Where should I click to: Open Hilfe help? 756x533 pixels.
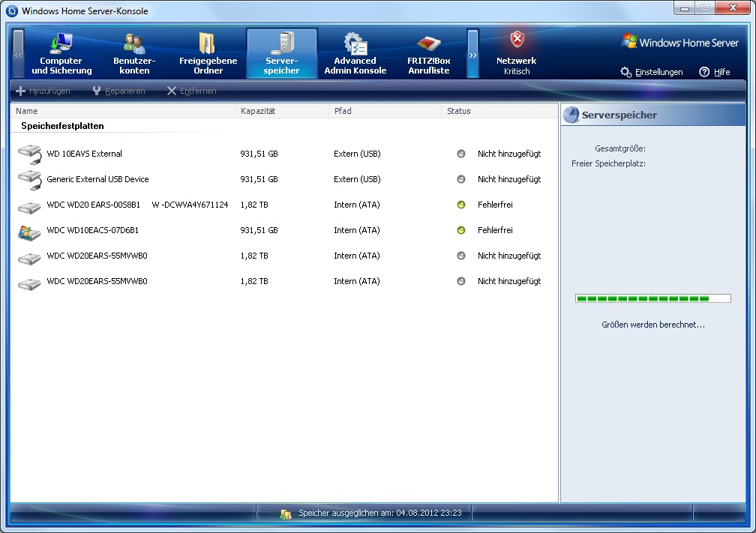pyautogui.click(x=714, y=72)
